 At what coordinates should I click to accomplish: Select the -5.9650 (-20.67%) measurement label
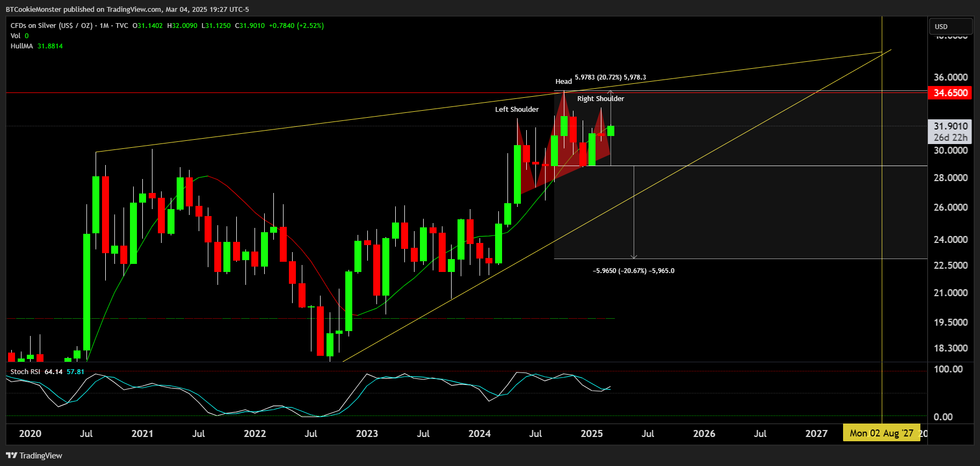(634, 271)
